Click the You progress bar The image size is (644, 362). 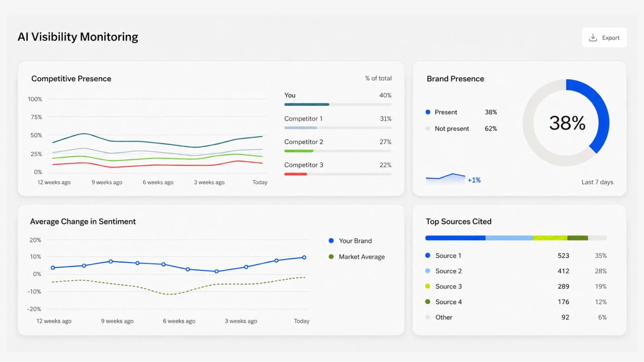[338, 105]
